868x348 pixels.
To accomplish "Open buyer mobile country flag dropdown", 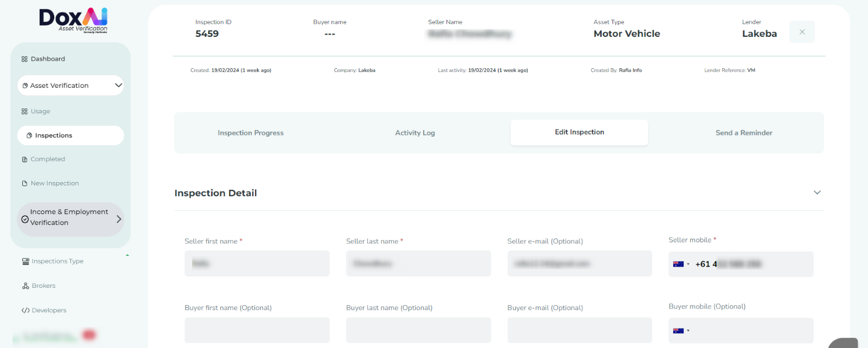I will 681,331.
